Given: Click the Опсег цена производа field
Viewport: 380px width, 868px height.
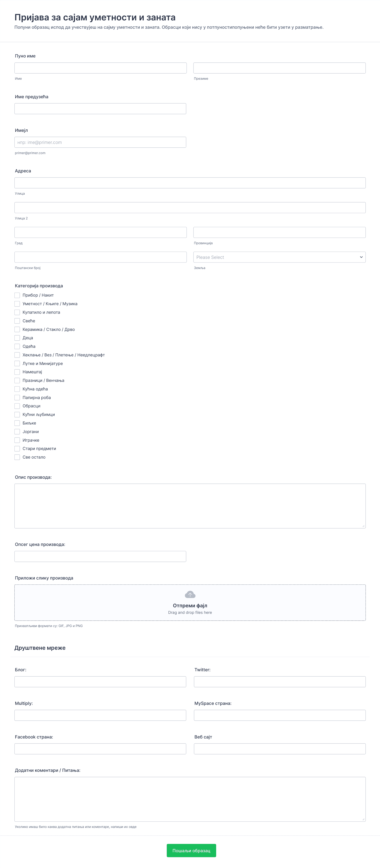Looking at the screenshot, I should [100, 556].
